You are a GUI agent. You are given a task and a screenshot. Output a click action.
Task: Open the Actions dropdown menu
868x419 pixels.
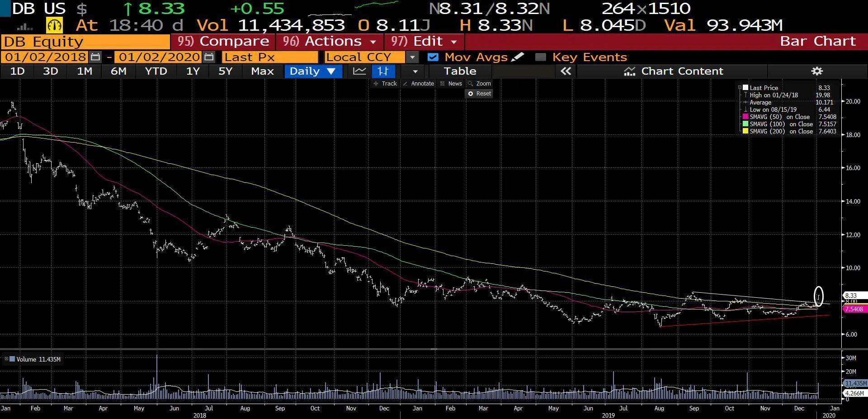pyautogui.click(x=330, y=42)
